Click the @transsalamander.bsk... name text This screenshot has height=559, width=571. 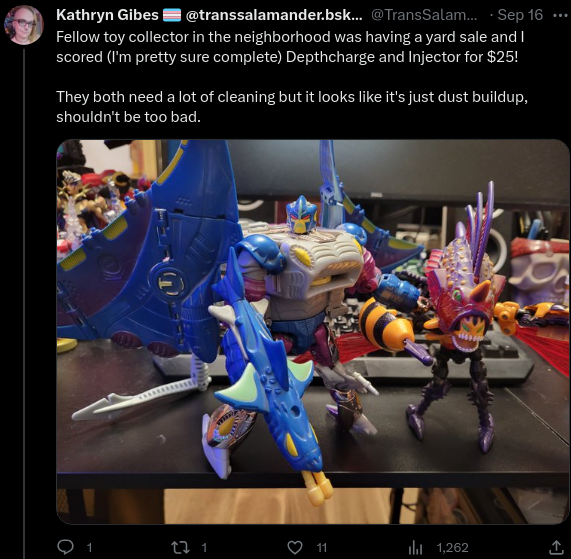click(x=274, y=15)
